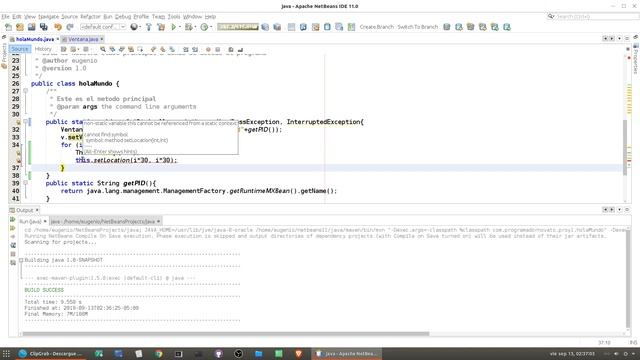Click the editor vertical scrollbar
Image resolution: width=640 pixels, height=360 pixels.
[624, 148]
